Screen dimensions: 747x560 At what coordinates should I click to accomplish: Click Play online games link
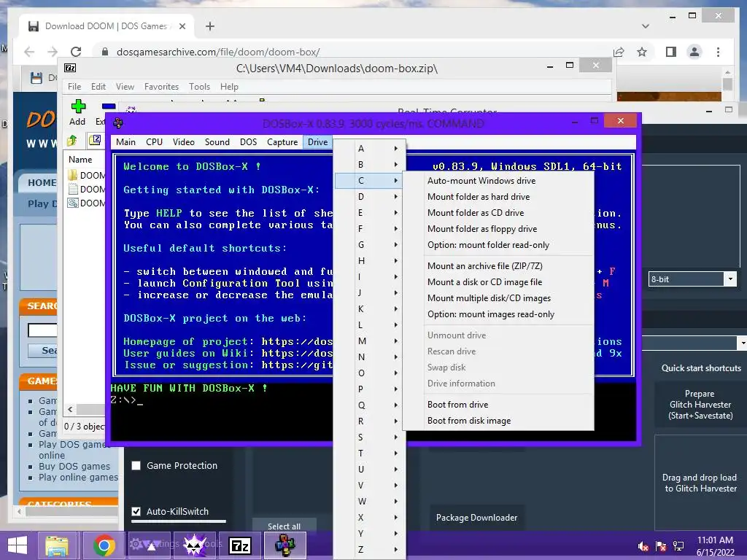pyautogui.click(x=79, y=477)
